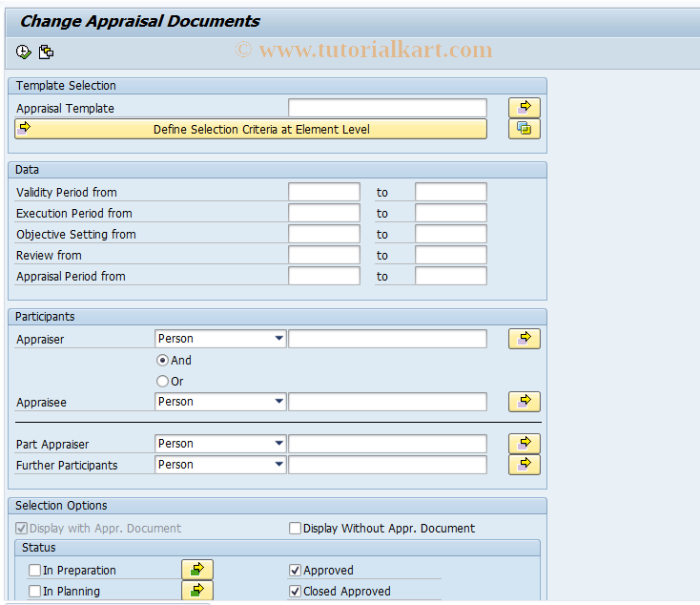Click the Execution Period from field
This screenshot has height=605, width=700.
click(324, 213)
